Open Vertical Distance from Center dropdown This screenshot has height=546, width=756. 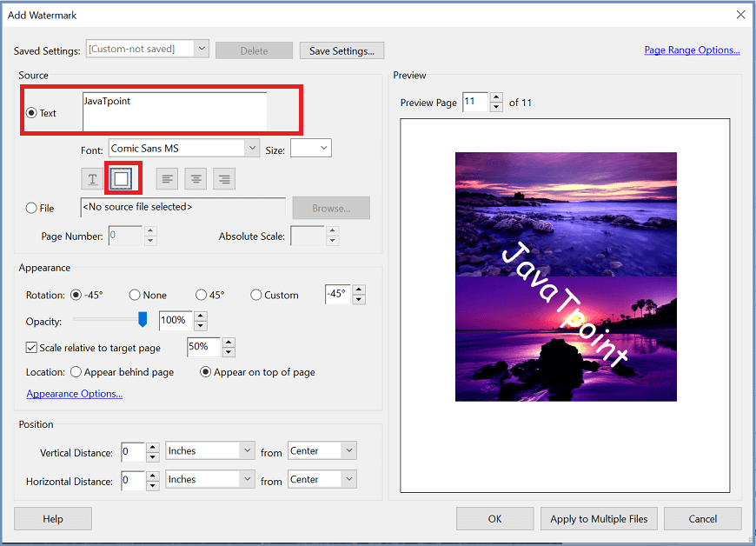point(348,450)
